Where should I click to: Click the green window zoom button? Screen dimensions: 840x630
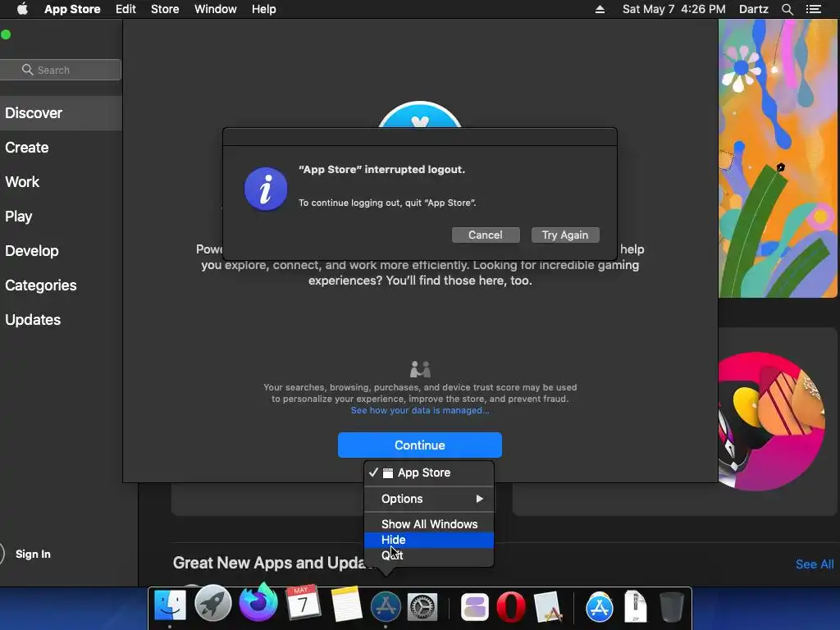point(6,34)
